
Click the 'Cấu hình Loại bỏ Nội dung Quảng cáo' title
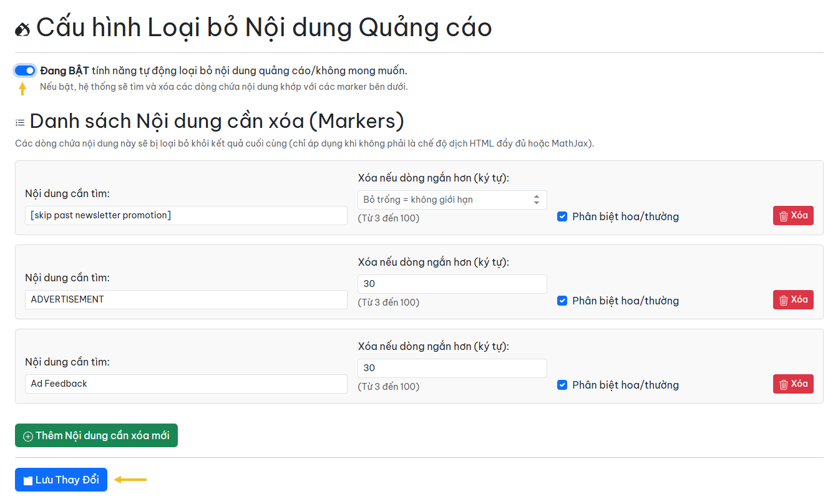(x=264, y=28)
